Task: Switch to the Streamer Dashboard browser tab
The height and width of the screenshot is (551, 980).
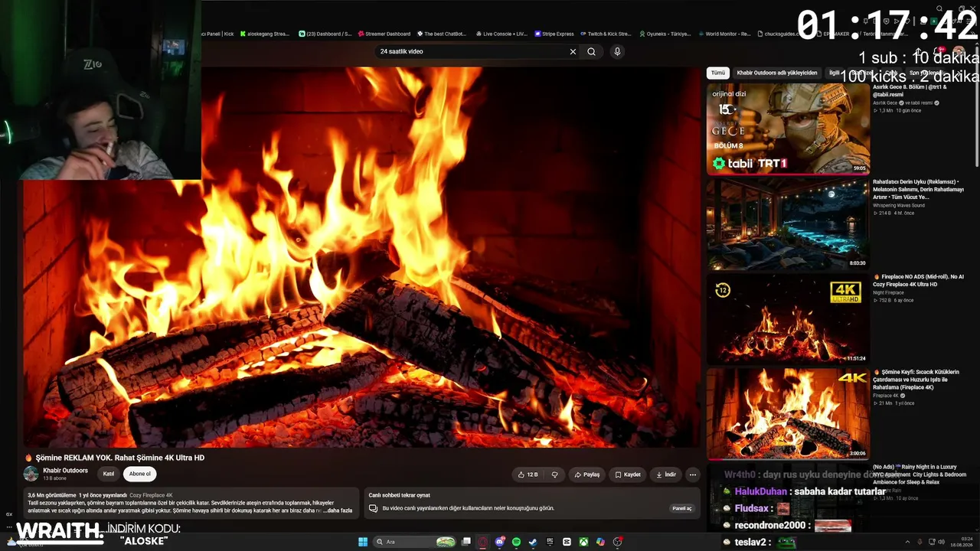Action: click(385, 34)
